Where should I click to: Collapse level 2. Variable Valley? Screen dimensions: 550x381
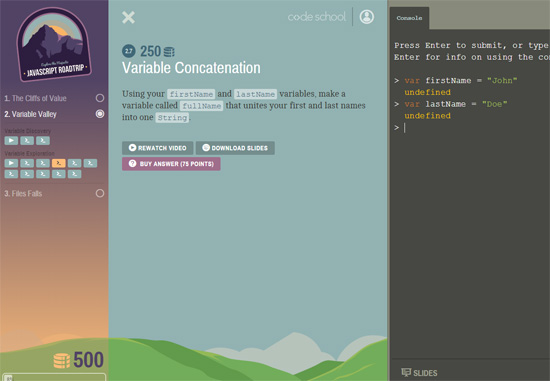tap(31, 114)
